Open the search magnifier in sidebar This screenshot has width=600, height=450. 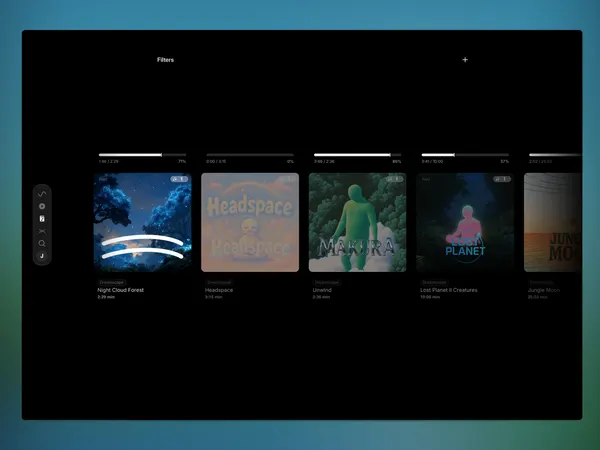point(42,243)
